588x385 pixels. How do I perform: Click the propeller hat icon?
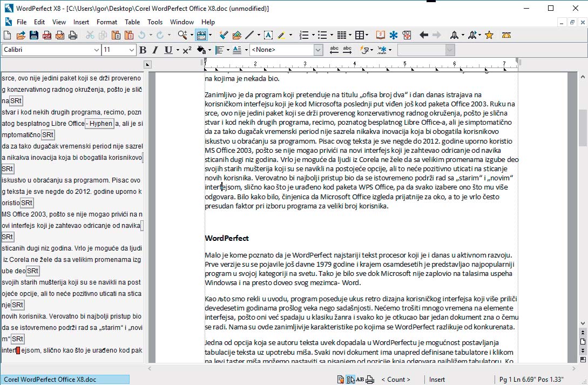(x=506, y=35)
